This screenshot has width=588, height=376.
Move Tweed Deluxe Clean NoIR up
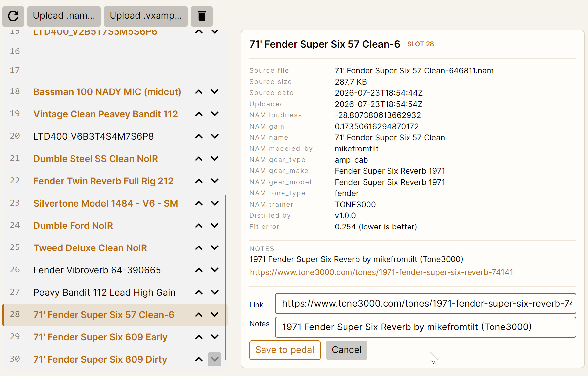pos(199,248)
